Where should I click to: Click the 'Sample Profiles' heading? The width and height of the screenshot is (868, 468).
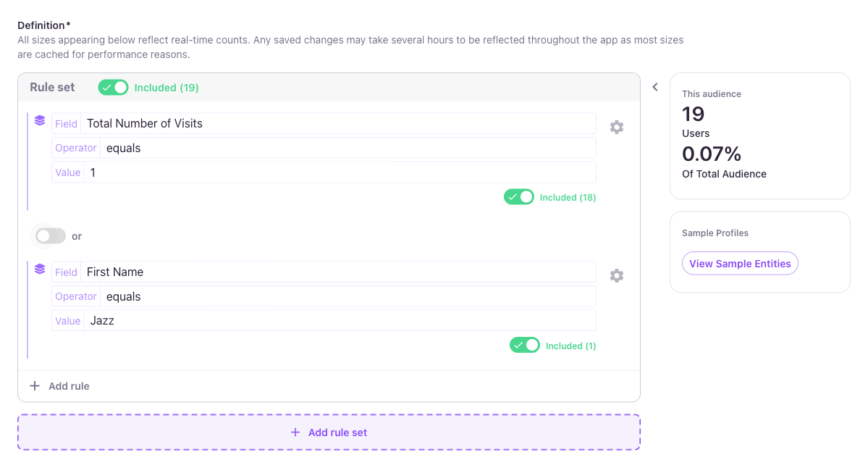click(715, 233)
